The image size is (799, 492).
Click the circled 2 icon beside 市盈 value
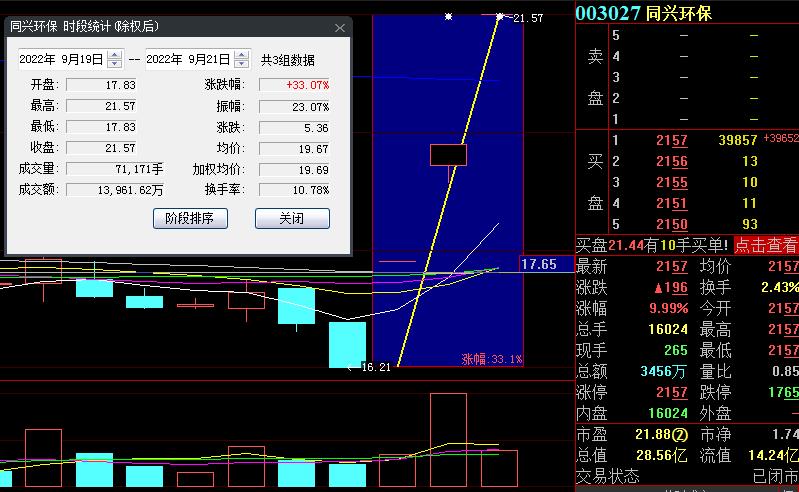[x=680, y=434]
